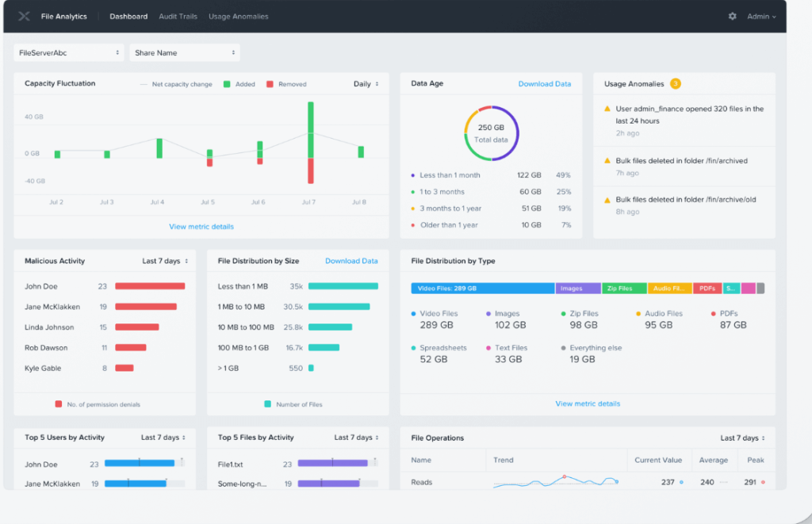Click the Jul 7 red removed bar

tap(311, 171)
